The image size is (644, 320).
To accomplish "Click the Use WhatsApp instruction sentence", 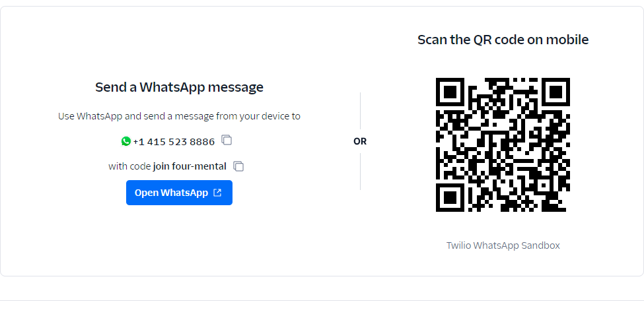I will tap(179, 116).
